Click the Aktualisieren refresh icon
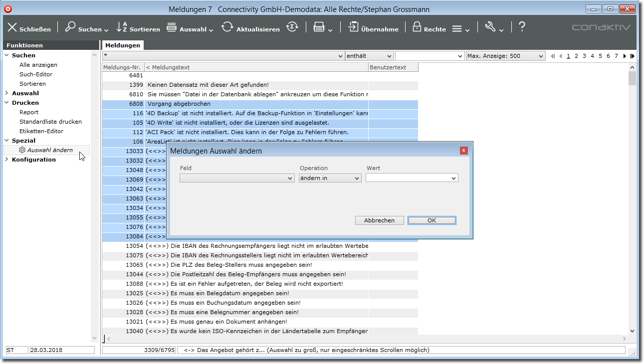The width and height of the screenshot is (644, 364). click(x=227, y=27)
